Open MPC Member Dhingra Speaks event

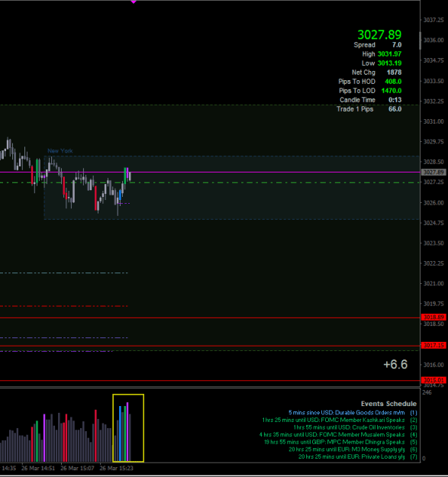pos(334,442)
